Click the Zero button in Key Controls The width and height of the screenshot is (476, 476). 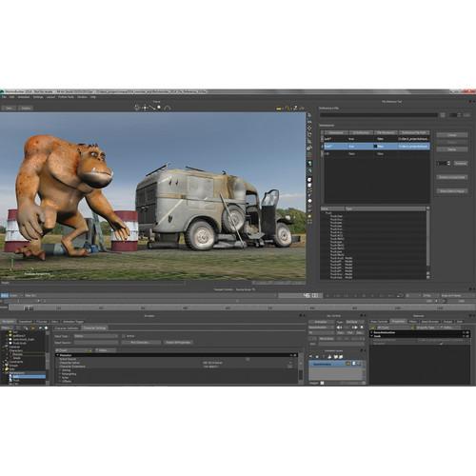(341, 332)
